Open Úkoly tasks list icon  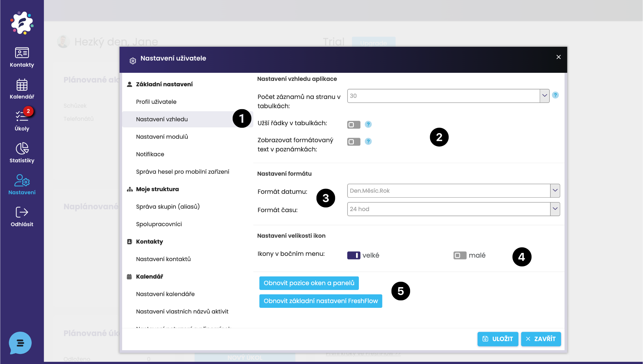point(22,116)
